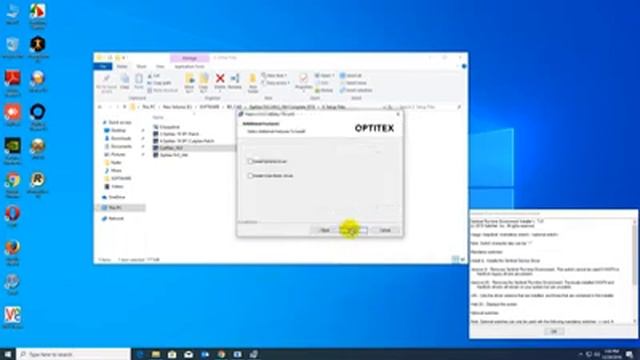640x360 pixels.
Task: Click Copy path in Clipboard group
Action: click(x=160, y=83)
